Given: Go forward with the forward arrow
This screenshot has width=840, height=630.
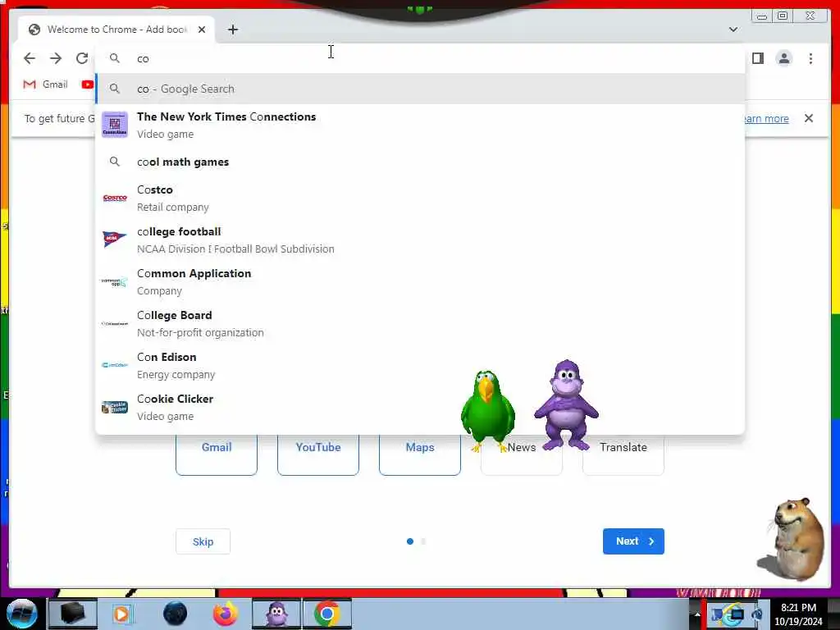Looking at the screenshot, I should pyautogui.click(x=56, y=58).
